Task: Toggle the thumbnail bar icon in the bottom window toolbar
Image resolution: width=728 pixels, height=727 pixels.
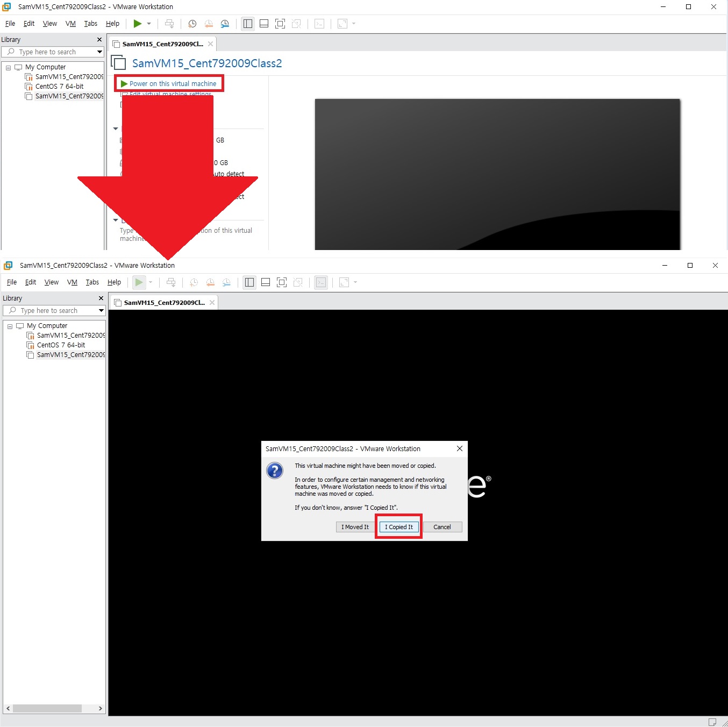Action: [266, 282]
